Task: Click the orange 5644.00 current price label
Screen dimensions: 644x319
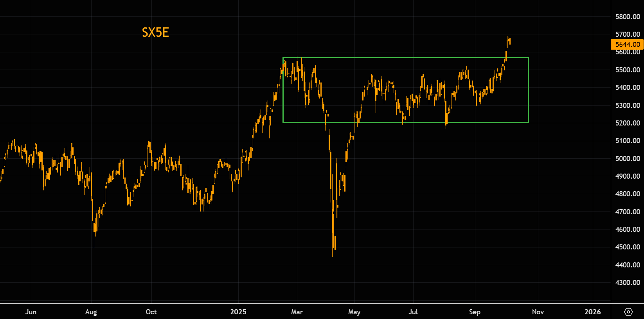Action: (627, 45)
